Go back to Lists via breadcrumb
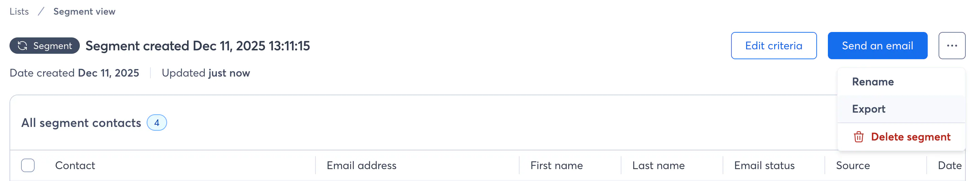 tap(19, 12)
